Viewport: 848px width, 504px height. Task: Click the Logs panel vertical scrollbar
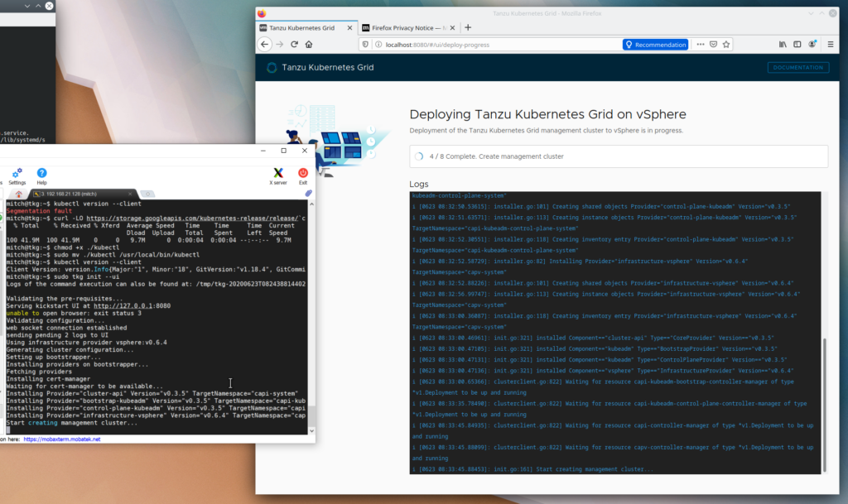coord(824,406)
